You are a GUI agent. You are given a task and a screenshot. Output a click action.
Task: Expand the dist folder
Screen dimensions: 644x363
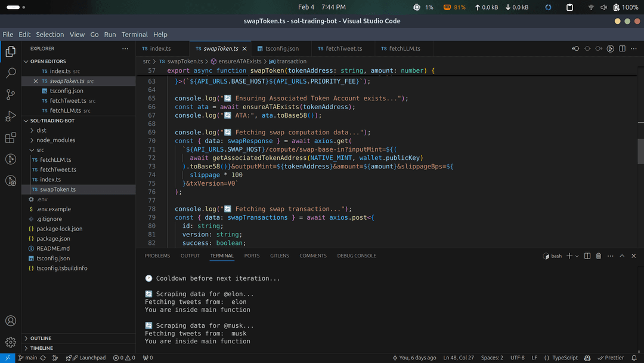pos(41,130)
